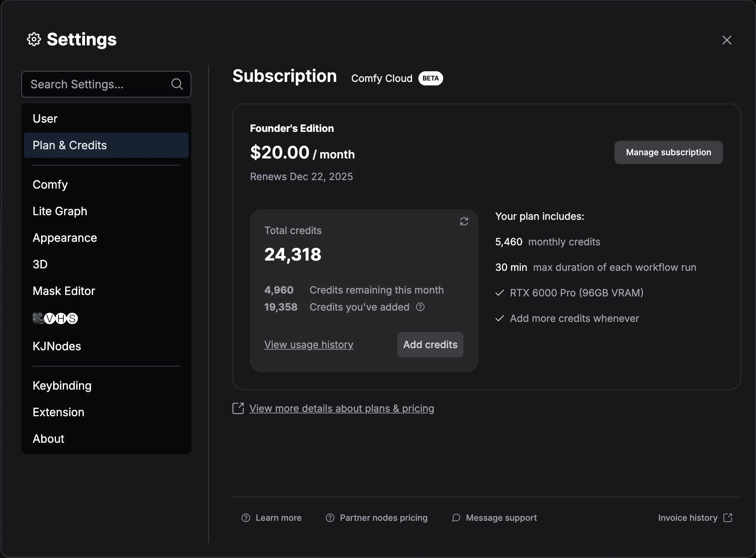Open Invoice history via its external link icon

(728, 518)
